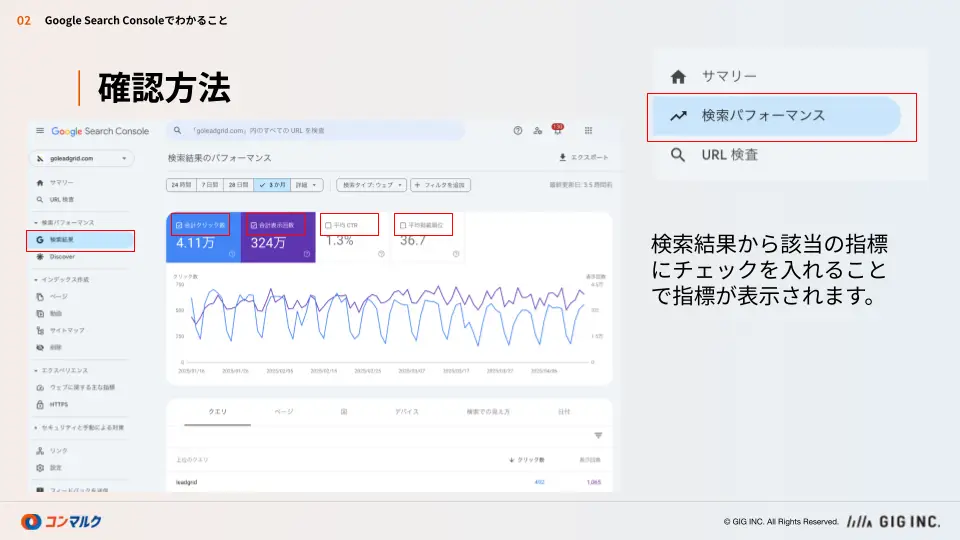
Task: Sort by 表示回数 column header
Action: [590, 460]
